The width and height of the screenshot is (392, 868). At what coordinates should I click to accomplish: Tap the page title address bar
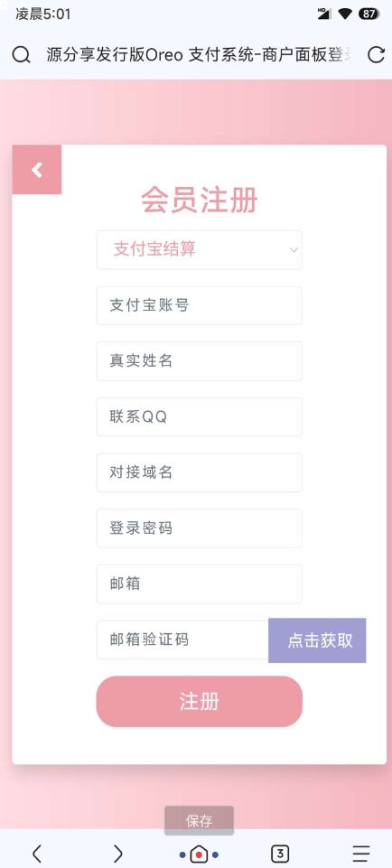pyautogui.click(x=200, y=55)
